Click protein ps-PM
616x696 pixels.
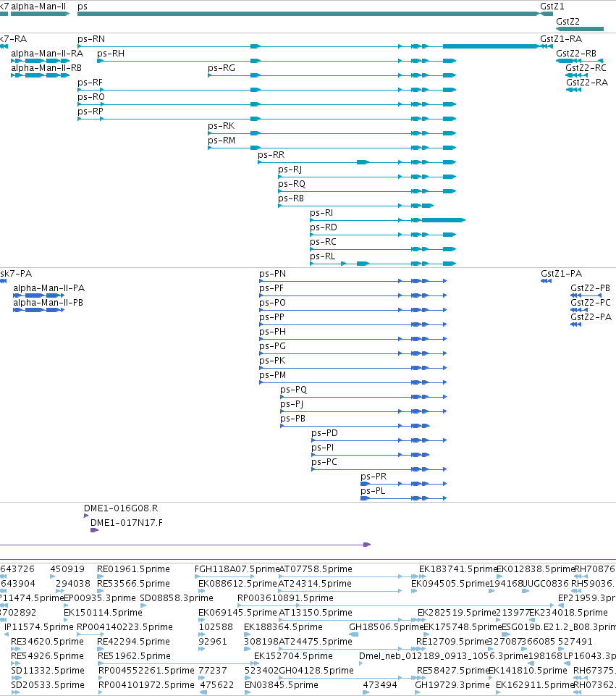(273, 375)
